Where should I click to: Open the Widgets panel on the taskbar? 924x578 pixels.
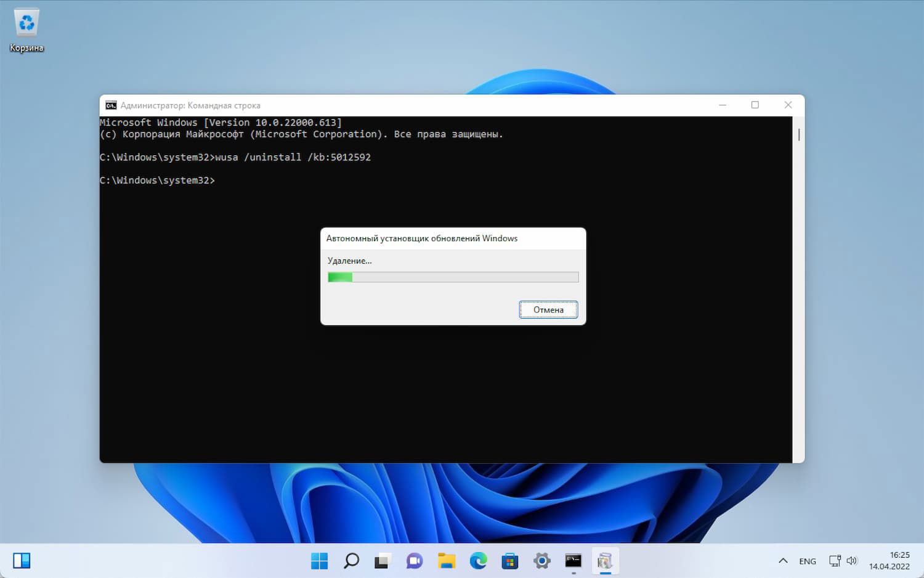(x=22, y=561)
